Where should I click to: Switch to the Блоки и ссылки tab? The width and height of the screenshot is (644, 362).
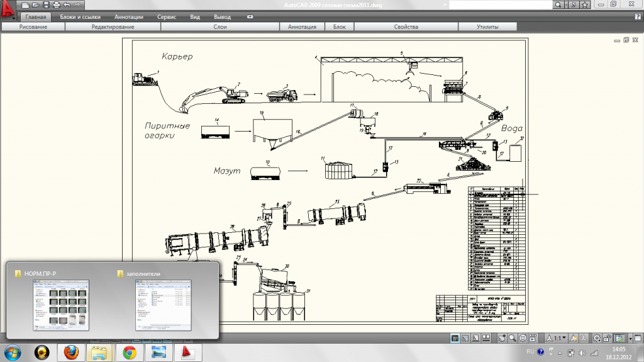point(80,17)
